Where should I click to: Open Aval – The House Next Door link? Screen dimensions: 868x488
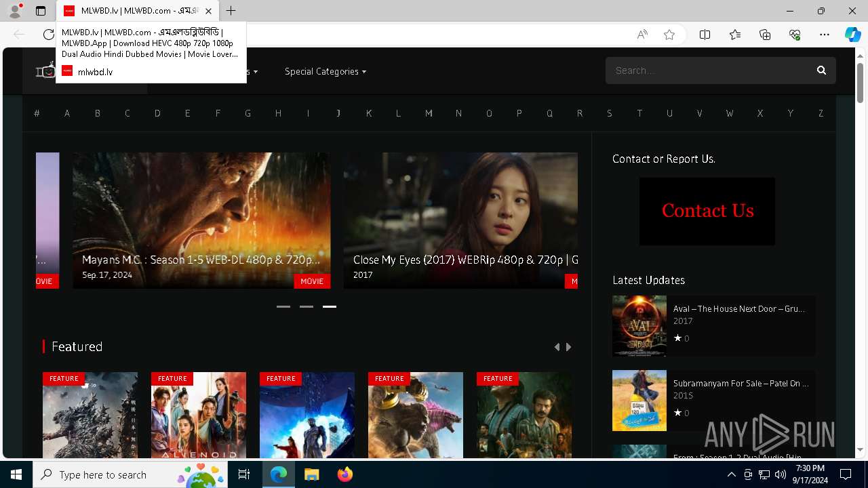coord(739,308)
